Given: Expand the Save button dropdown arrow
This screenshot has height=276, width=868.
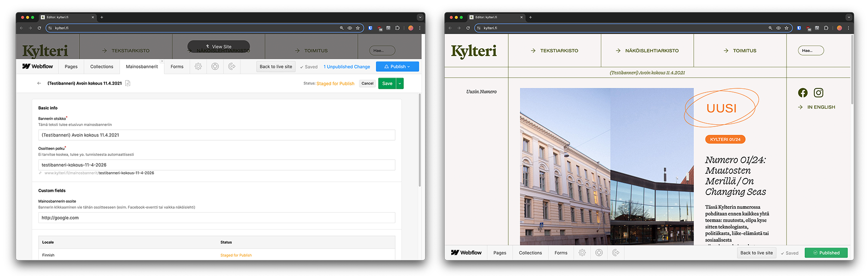Looking at the screenshot, I should click(x=400, y=83).
